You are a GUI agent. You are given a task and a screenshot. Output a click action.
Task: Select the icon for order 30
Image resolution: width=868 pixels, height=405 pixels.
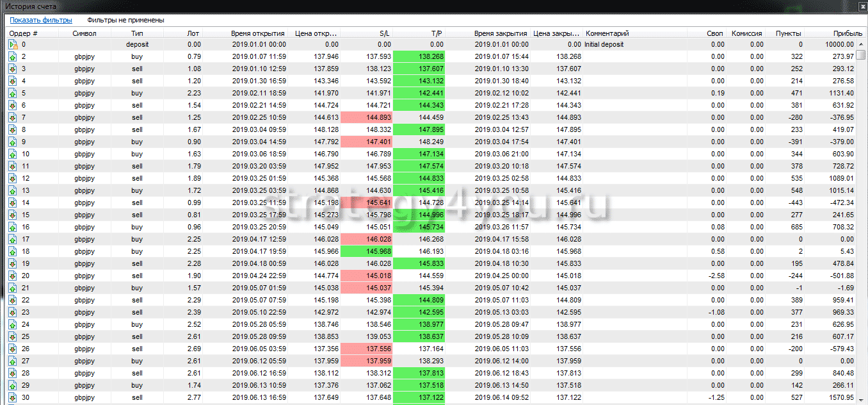pos(12,397)
